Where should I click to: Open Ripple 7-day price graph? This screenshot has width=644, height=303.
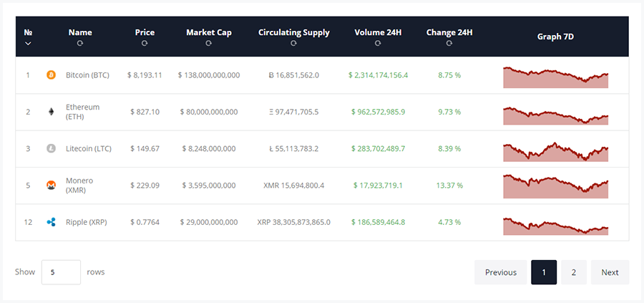pos(556,226)
